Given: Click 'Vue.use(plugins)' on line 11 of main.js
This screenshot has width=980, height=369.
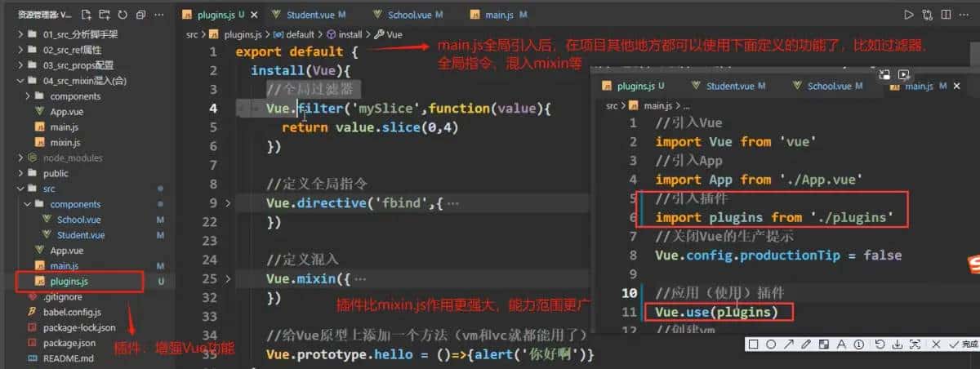Looking at the screenshot, I should (x=716, y=311).
